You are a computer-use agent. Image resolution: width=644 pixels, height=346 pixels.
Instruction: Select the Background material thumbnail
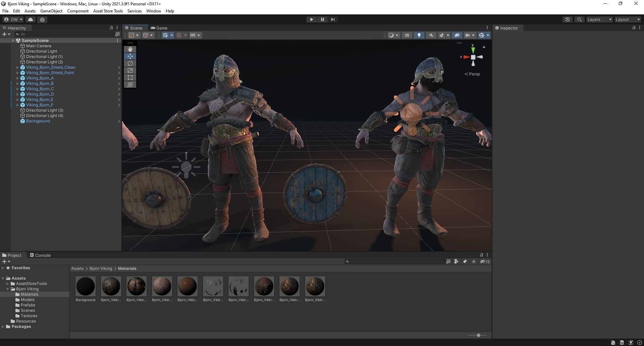click(86, 286)
